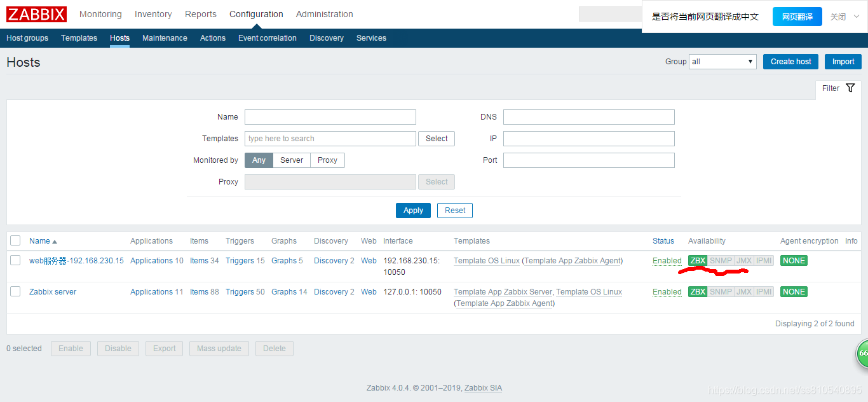Apply the host filter
The height and width of the screenshot is (402, 868).
coord(413,211)
